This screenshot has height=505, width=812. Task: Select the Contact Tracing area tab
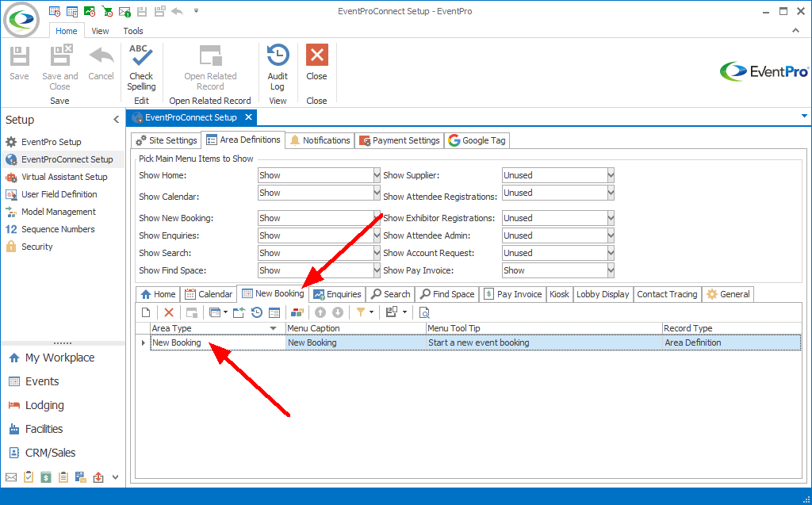667,294
